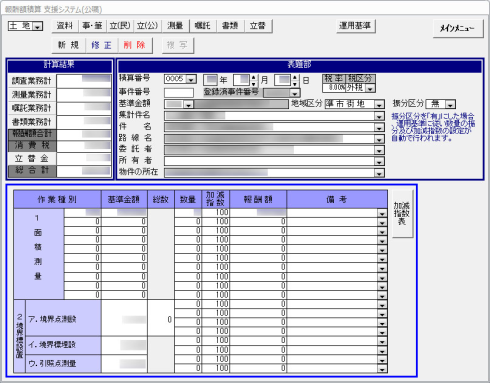
Task: Expand the 路線名 dropdown
Action: click(x=379, y=139)
